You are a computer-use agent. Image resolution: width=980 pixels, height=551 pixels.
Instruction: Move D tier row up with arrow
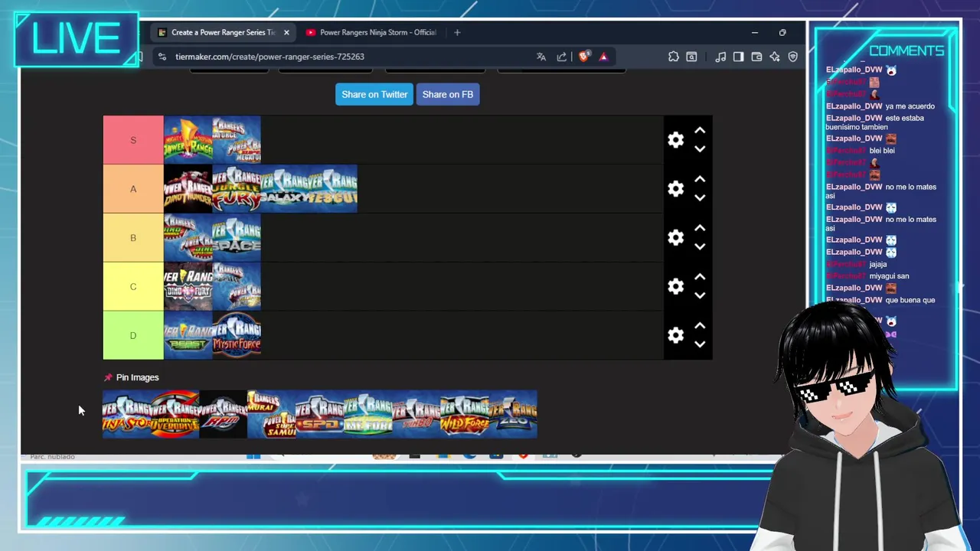click(700, 327)
